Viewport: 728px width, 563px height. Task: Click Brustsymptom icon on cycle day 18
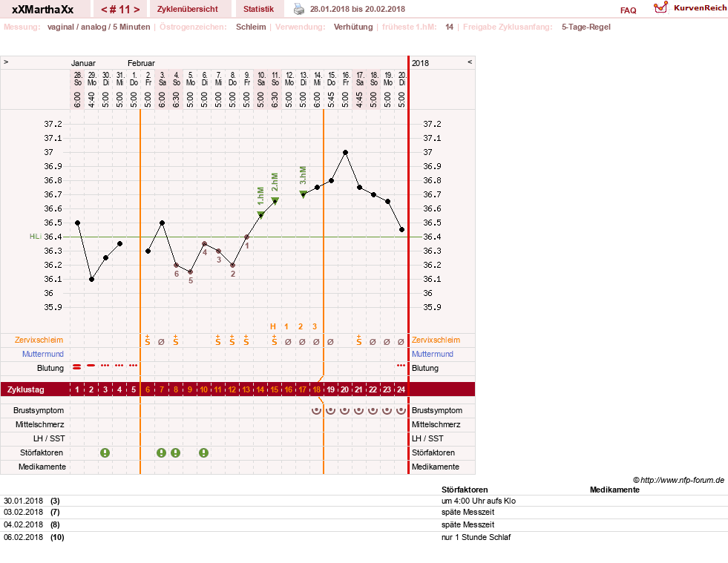(x=316, y=410)
